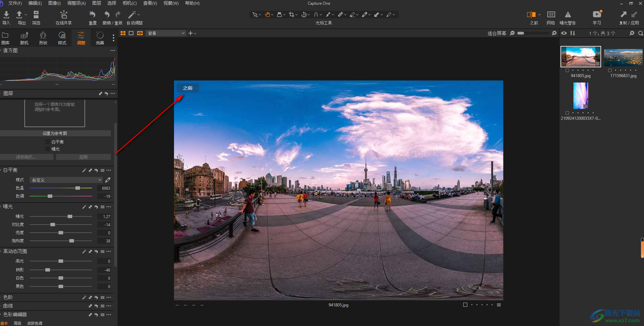The image size is (644, 326).
Task: Expand the Curve panel
Action: pyautogui.click(x=8, y=306)
